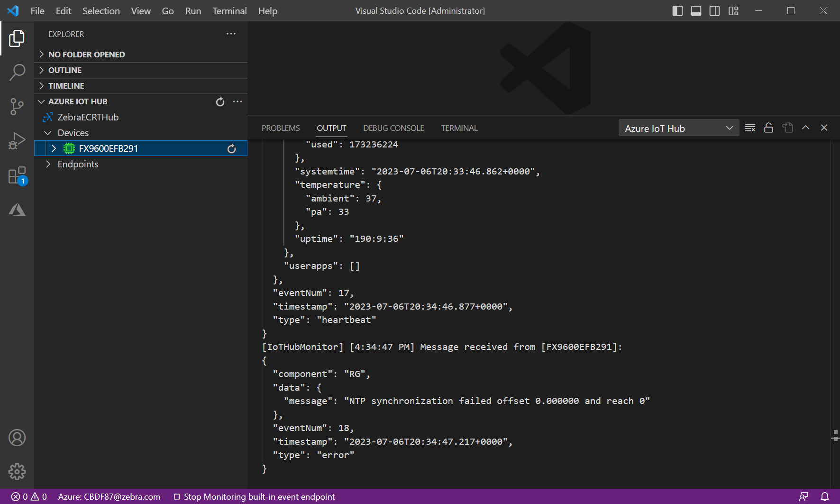Screen dimensions: 840x504
Task: Clear the output panel
Action: (x=750, y=128)
